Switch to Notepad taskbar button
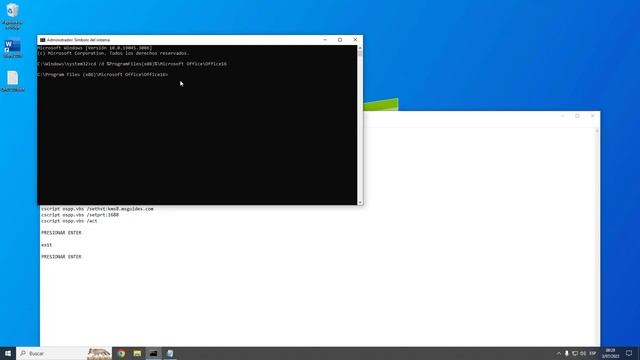Image resolution: width=640 pixels, height=360 pixels. [170, 353]
